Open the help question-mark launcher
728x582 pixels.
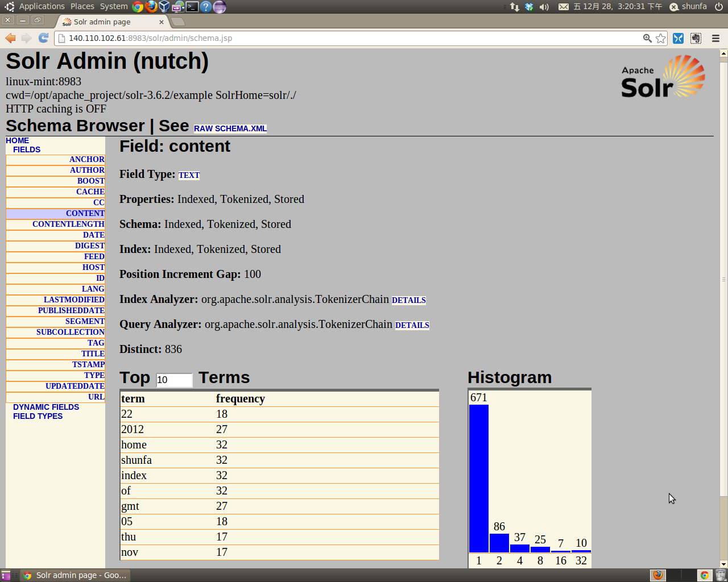pos(206,7)
